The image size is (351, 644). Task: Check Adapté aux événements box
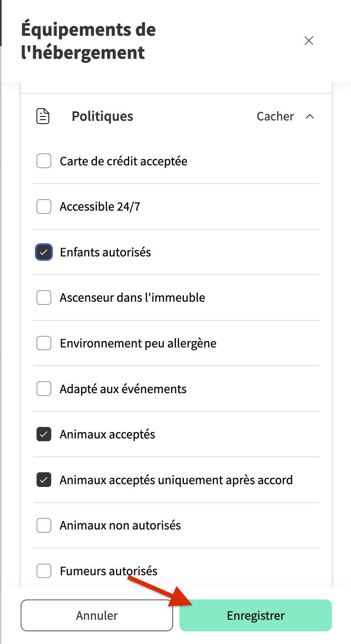coord(44,389)
